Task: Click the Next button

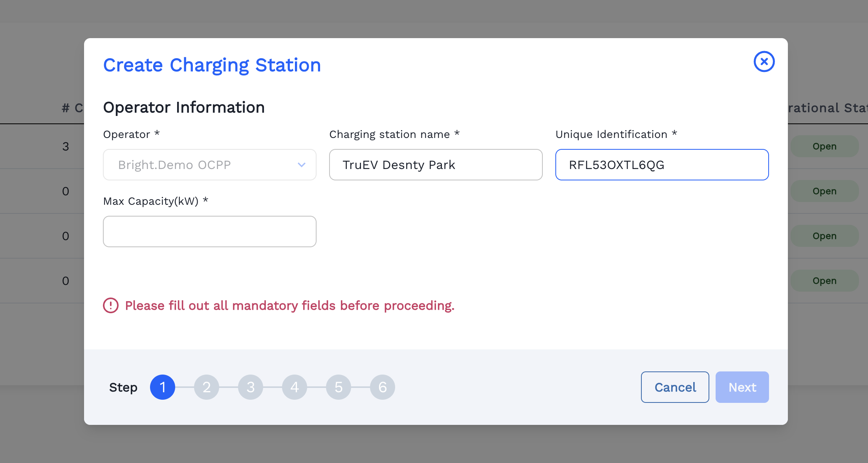Action: pos(742,387)
